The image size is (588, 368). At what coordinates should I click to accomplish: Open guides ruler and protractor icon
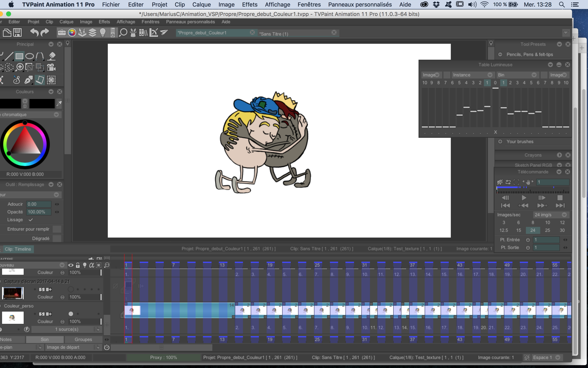pyautogui.click(x=154, y=32)
